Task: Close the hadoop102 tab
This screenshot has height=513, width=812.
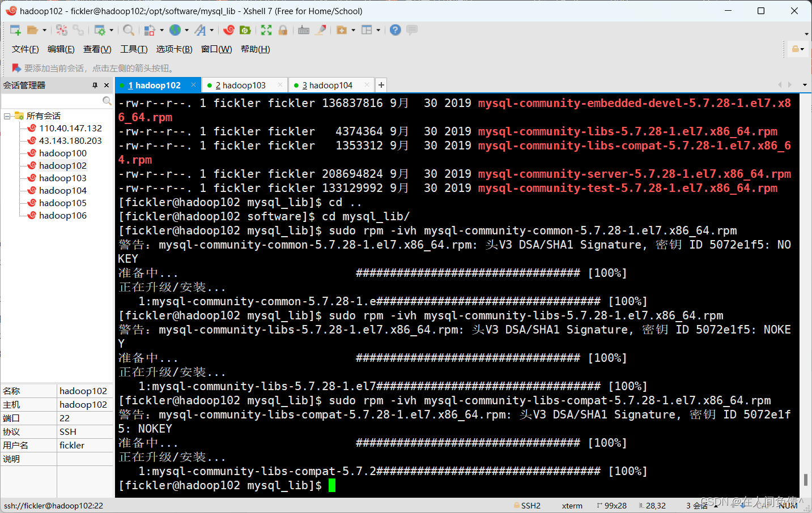Action: pyautogui.click(x=193, y=85)
